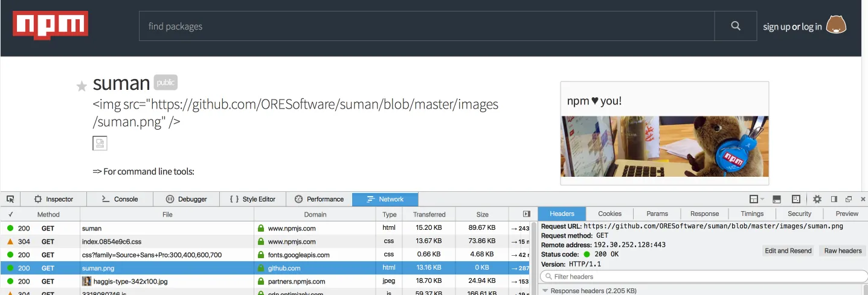This screenshot has height=295, width=868.
Task: Select the haggis-type-342x100.jpg request row
Action: click(266, 281)
